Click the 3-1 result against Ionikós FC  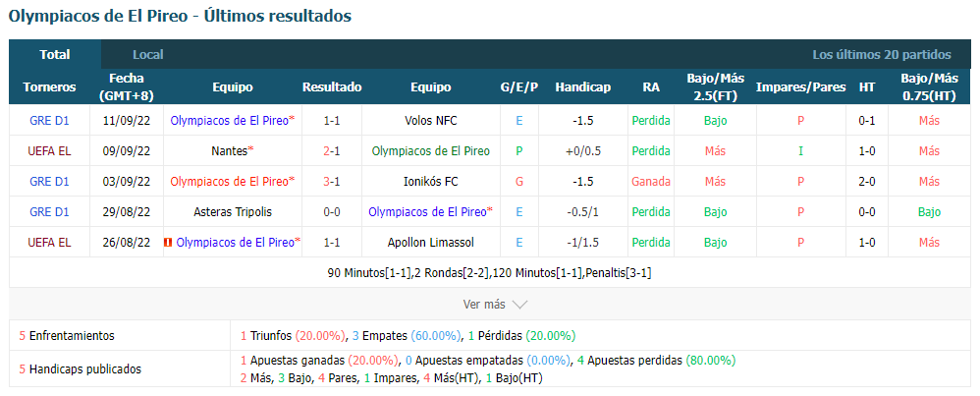332,182
